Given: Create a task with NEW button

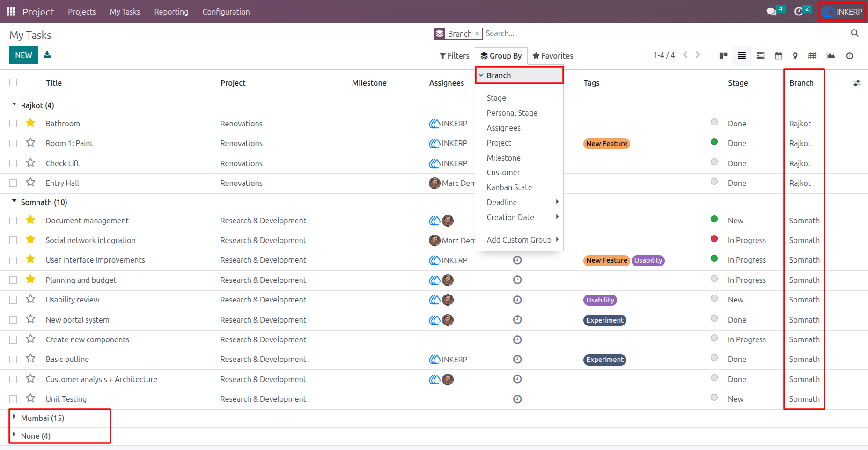Looking at the screenshot, I should [23, 55].
